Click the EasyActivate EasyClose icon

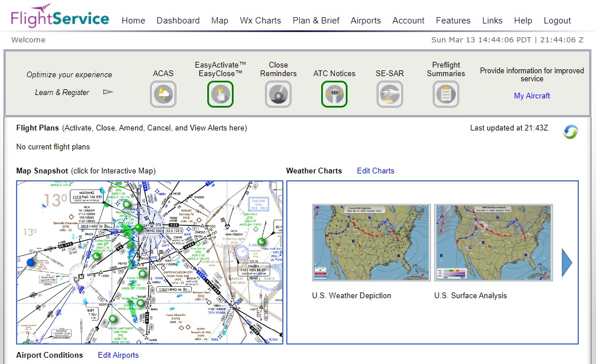tap(220, 93)
